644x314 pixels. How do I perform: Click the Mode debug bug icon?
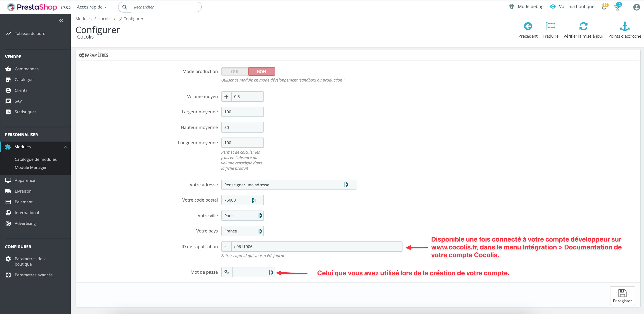coord(511,6)
